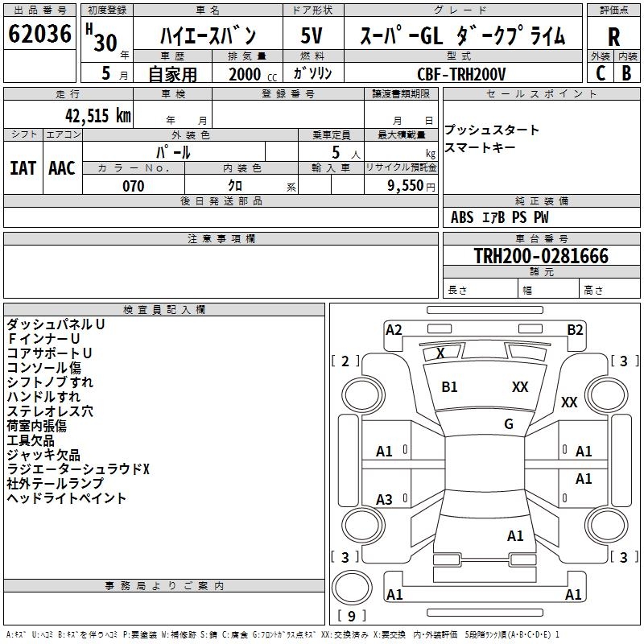Click inspector note ヘッドライトペイント
The width and height of the screenshot is (644, 644).
66,498
